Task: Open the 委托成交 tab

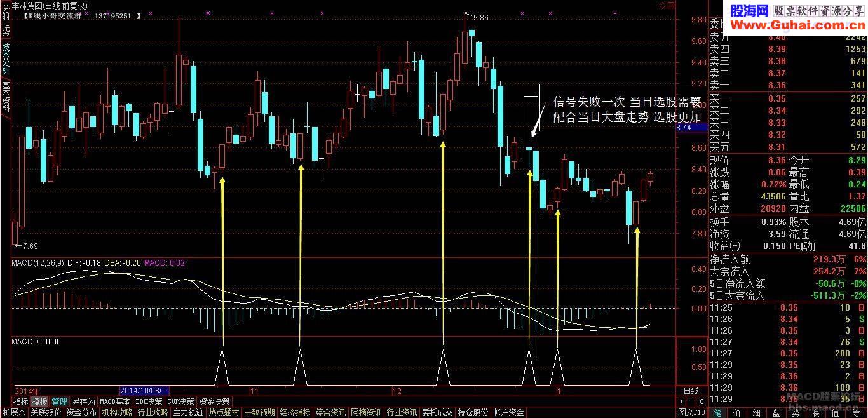Action: pyautogui.click(x=437, y=412)
